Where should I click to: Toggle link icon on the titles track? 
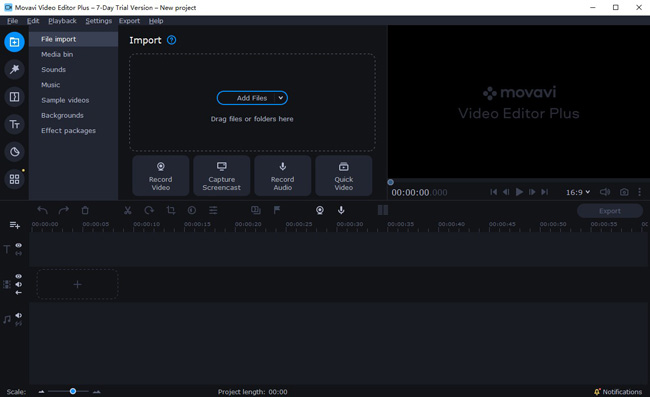[x=19, y=253]
